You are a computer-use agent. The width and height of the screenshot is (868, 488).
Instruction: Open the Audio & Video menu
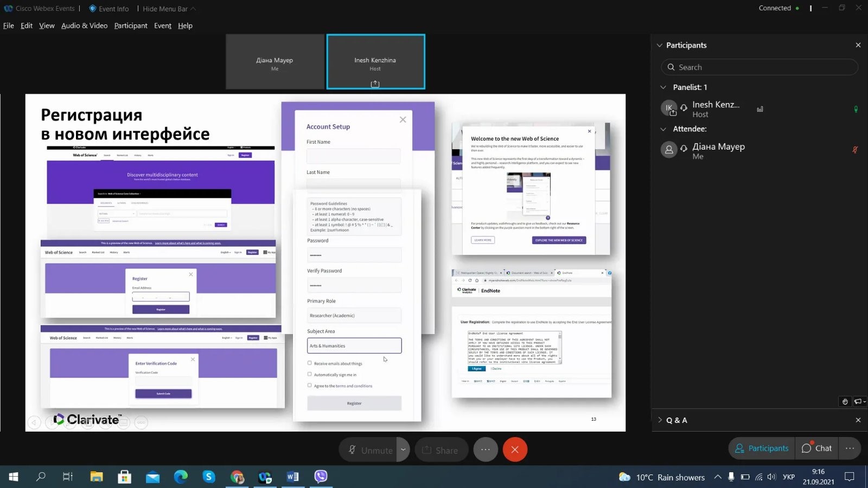click(x=84, y=25)
